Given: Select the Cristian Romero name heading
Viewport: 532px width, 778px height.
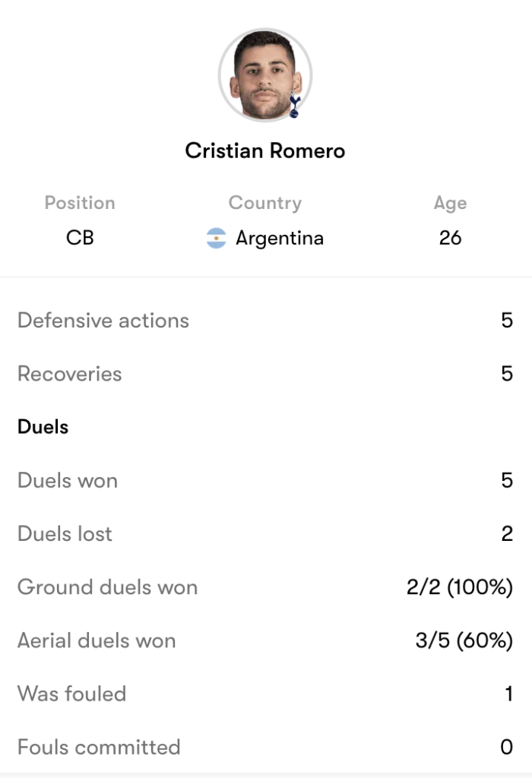Looking at the screenshot, I should click(265, 151).
